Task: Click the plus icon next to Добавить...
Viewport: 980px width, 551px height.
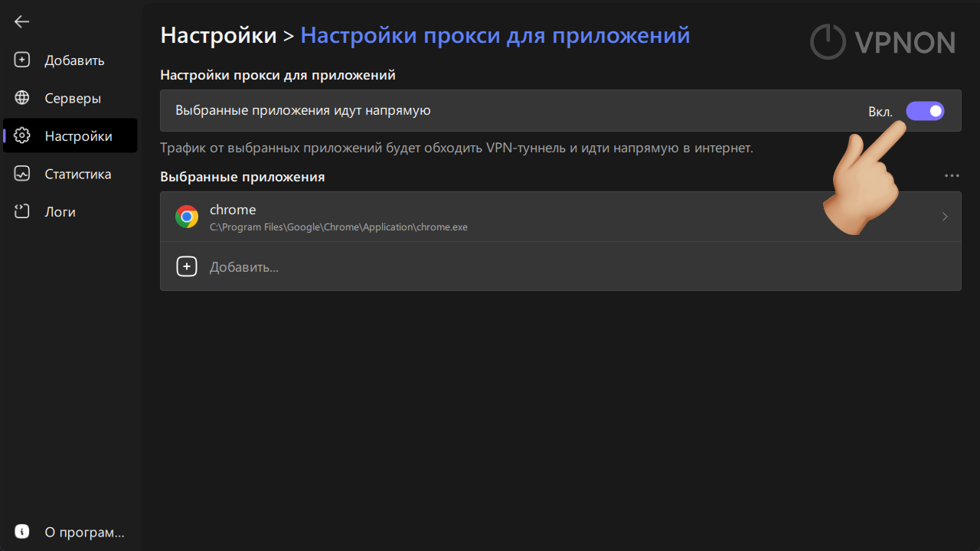Action: (x=187, y=266)
